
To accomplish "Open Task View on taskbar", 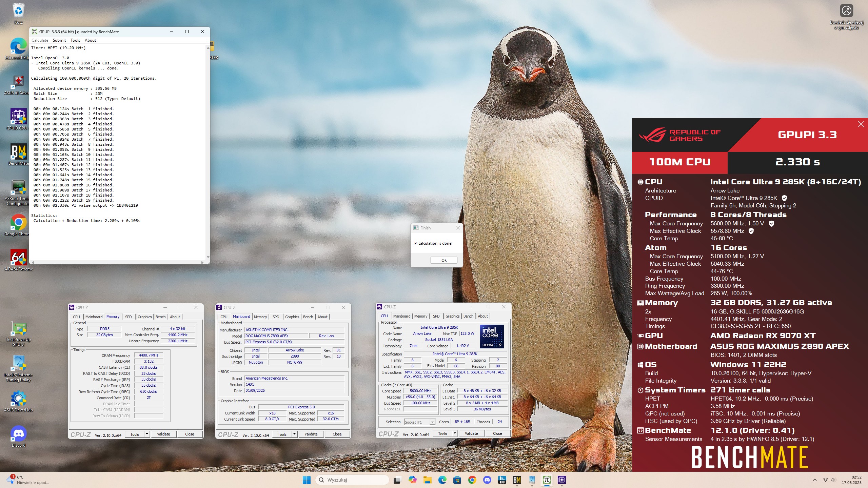I will [397, 480].
